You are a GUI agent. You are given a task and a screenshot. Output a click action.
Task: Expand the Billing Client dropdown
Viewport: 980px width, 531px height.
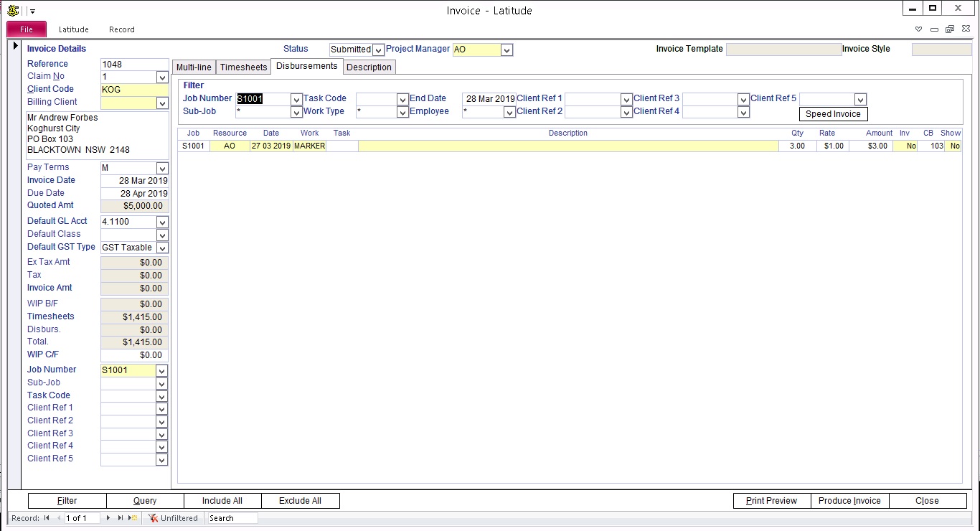pyautogui.click(x=161, y=103)
